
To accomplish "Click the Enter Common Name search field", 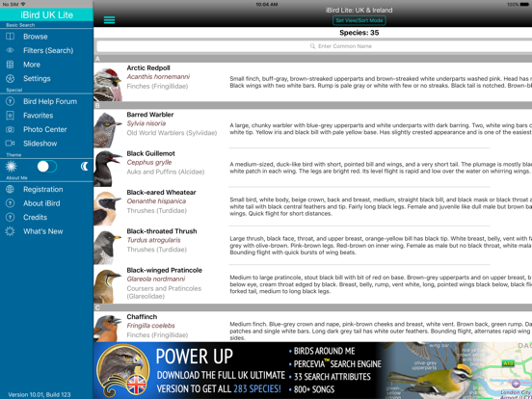I will click(x=314, y=46).
